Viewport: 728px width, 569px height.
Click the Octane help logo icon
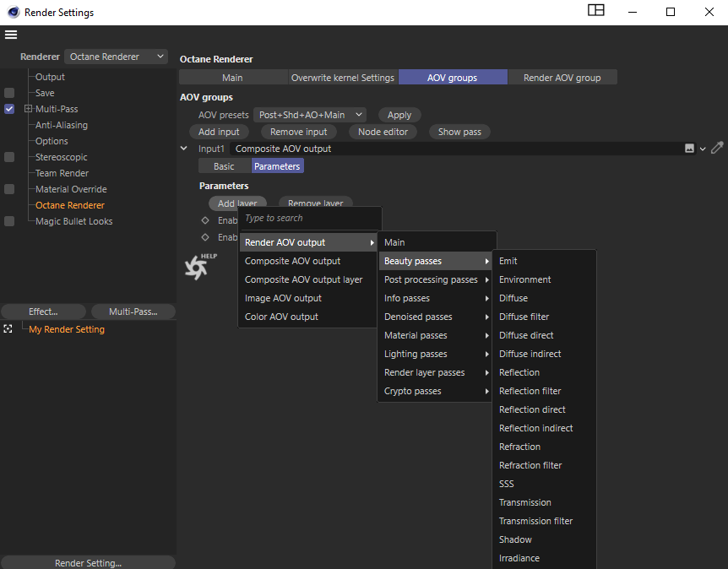[200, 267]
